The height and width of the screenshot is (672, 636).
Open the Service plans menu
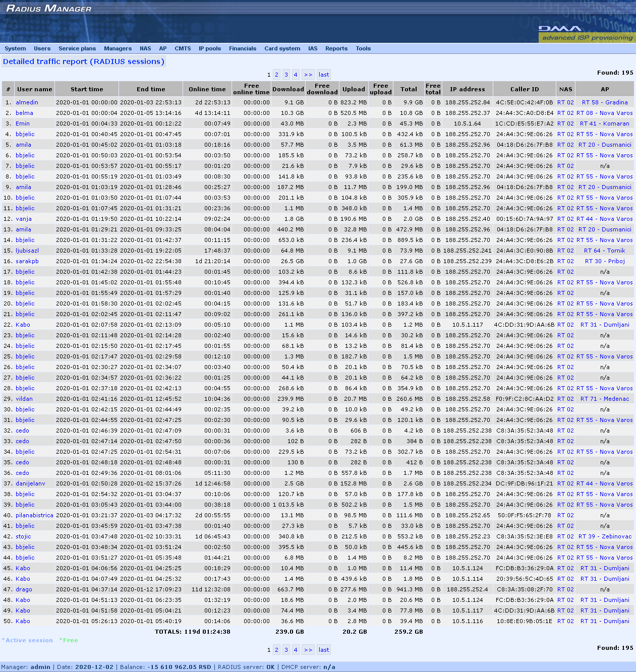coord(77,49)
